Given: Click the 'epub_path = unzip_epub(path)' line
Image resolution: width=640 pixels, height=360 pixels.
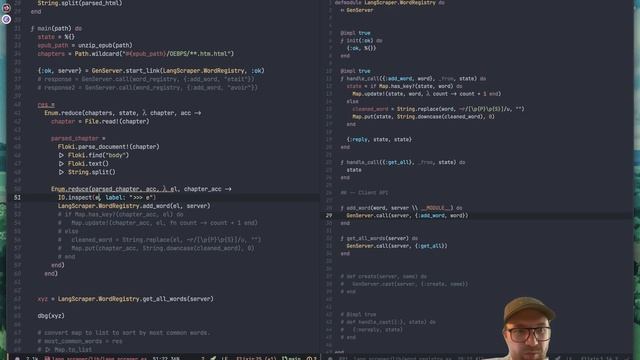Looking at the screenshot, I should 85,45.
